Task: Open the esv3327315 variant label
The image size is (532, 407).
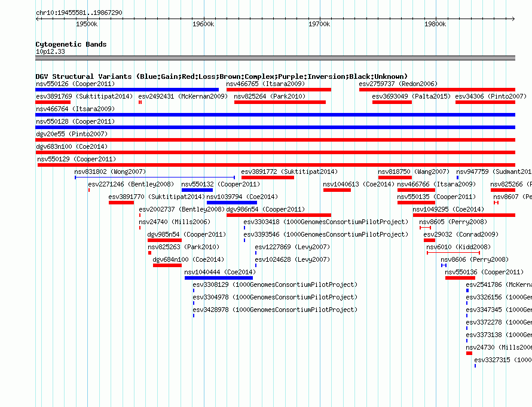Action: [x=503, y=360]
